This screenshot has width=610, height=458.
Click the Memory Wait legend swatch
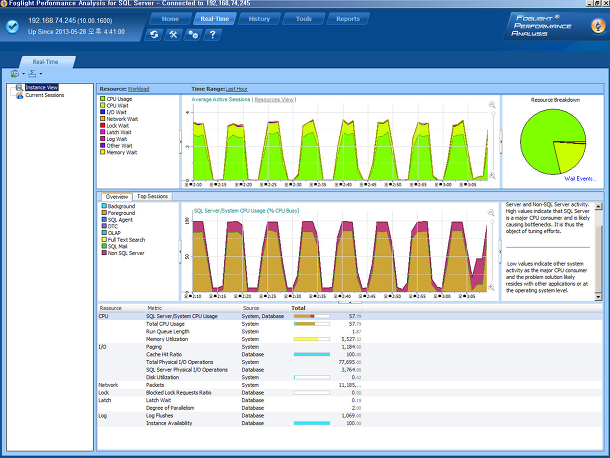pyautogui.click(x=103, y=152)
